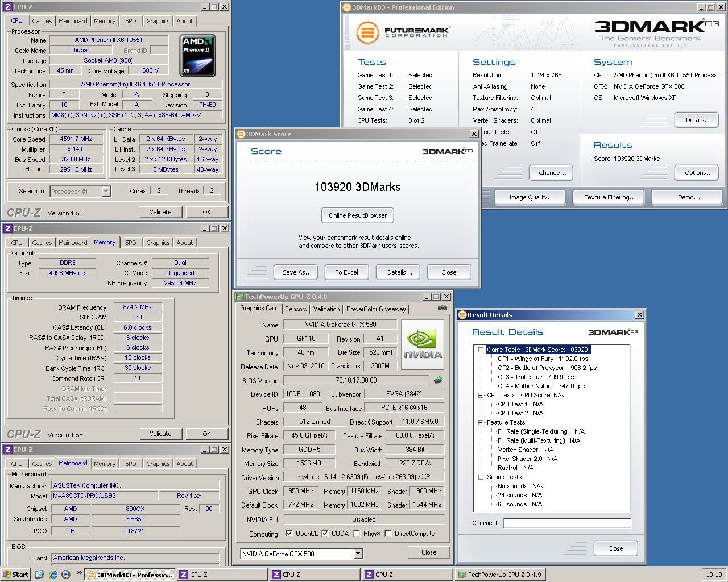728x582 pixels.
Task: Click the BIOS save icon beside BIOS Version
Action: coord(438,380)
